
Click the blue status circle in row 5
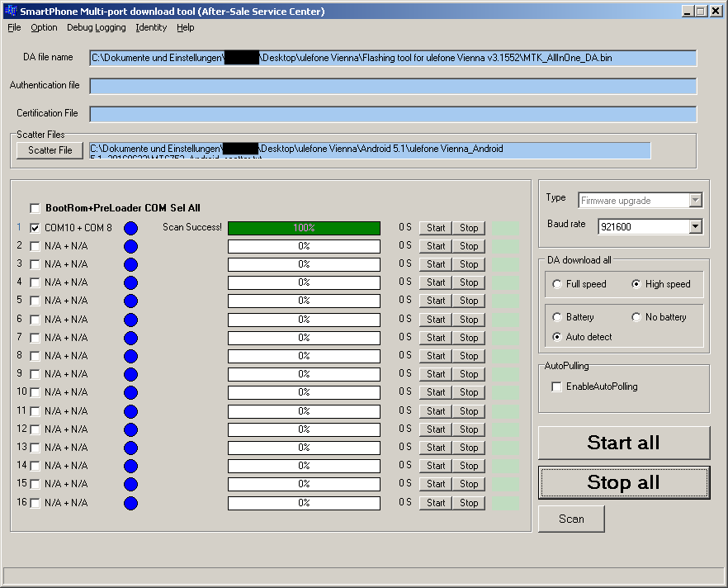pyautogui.click(x=130, y=301)
